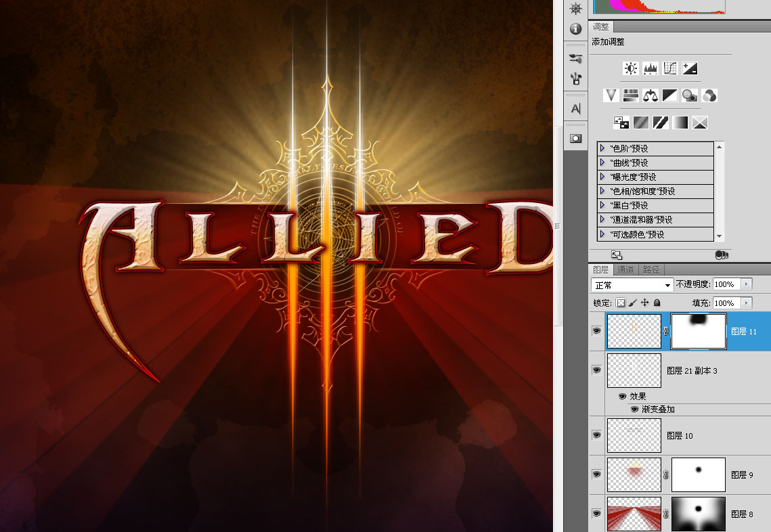
Task: Toggle lock position (move icon)
Action: coord(644,303)
